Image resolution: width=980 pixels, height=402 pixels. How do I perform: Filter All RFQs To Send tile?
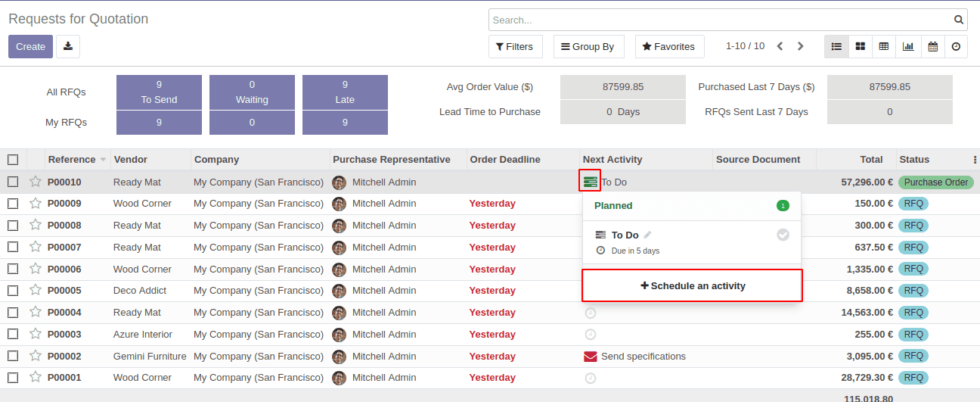click(159, 92)
